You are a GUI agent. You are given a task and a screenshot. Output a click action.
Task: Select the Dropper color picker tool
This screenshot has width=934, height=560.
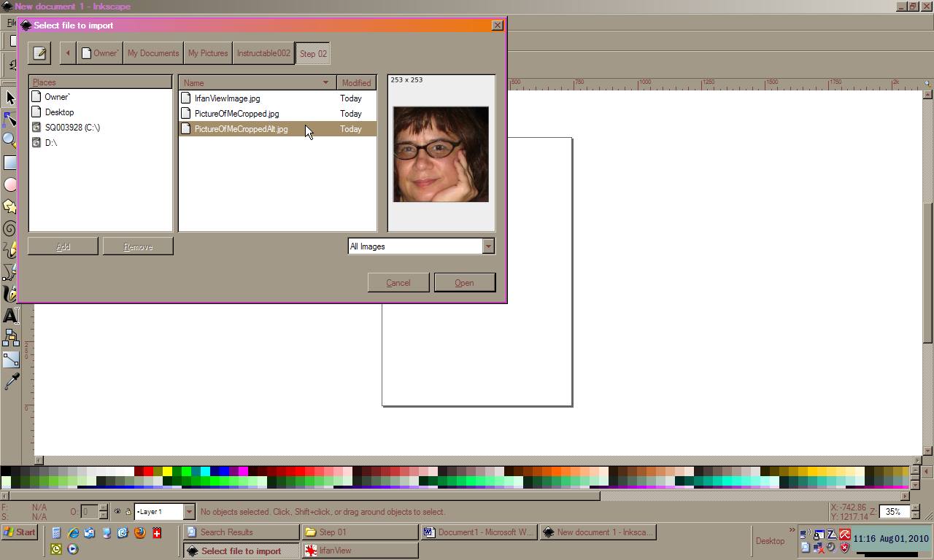pyautogui.click(x=10, y=381)
